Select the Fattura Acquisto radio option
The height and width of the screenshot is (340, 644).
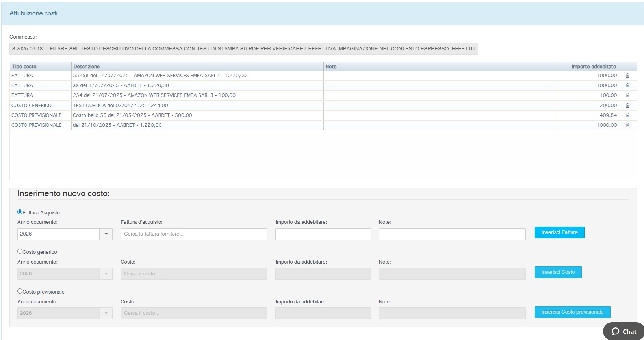tap(20, 212)
